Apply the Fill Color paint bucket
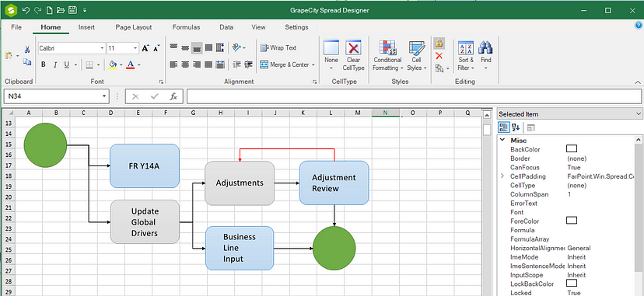The width and height of the screenshot is (644, 296). [x=113, y=64]
